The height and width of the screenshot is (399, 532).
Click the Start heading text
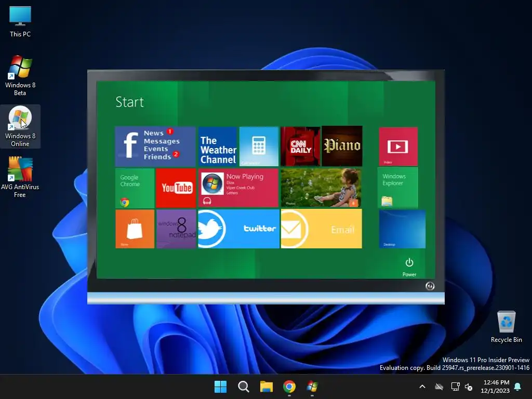129,102
